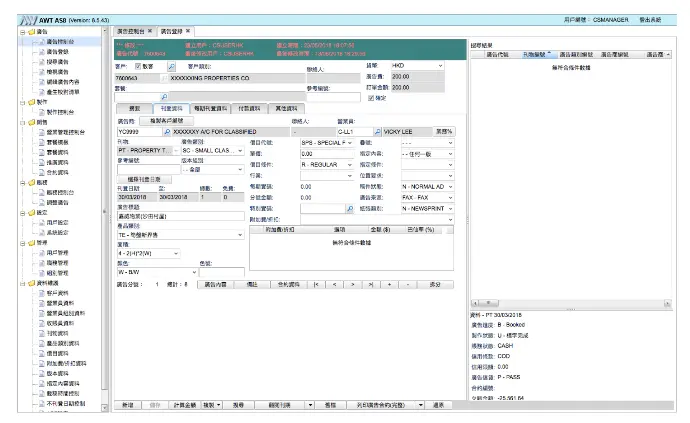This screenshot has height=423, width=690.
Task: Toggle the 散客 checkbox
Action: [x=139, y=67]
